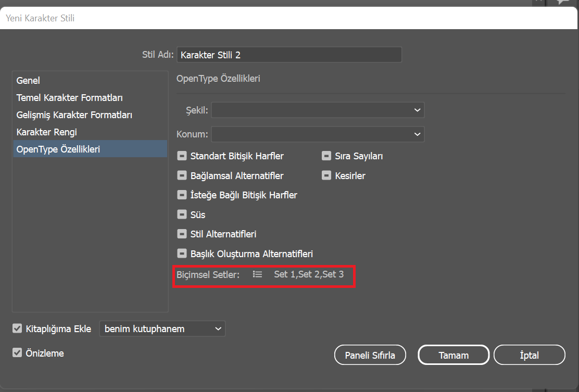Viewport: 579px width, 392px height.
Task: Click the Stil Adı text field
Action: (x=289, y=55)
